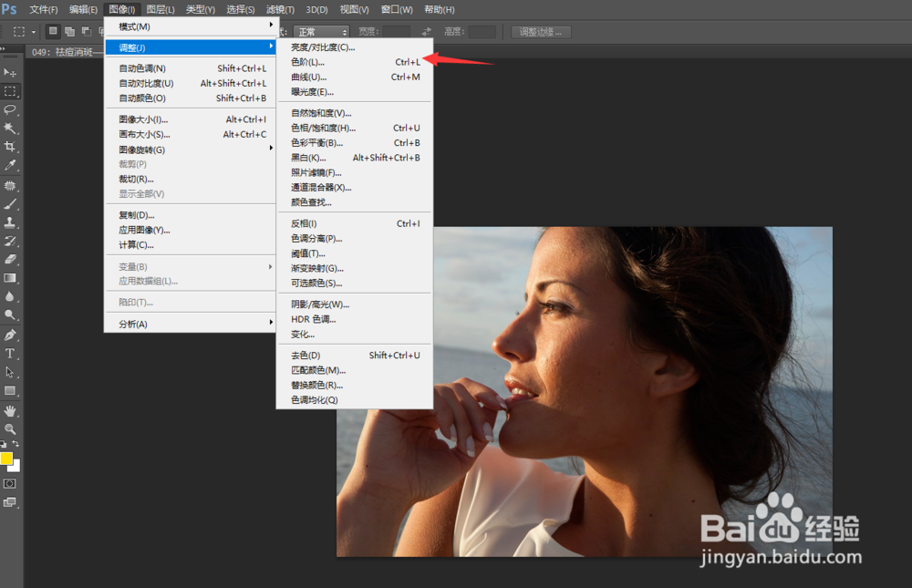Choose New selection mode in options bar
The height and width of the screenshot is (588, 912).
point(54,31)
